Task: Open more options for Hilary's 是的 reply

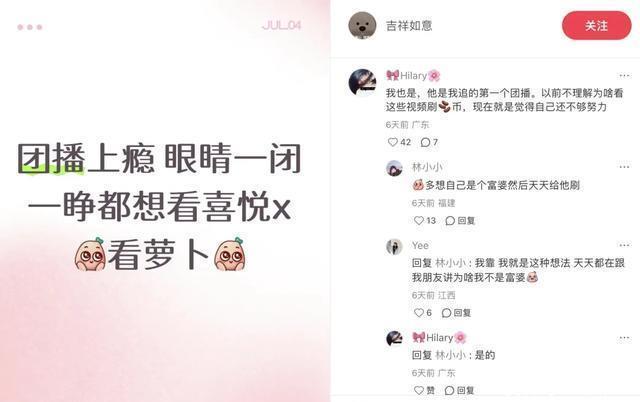Action: pyautogui.click(x=624, y=338)
